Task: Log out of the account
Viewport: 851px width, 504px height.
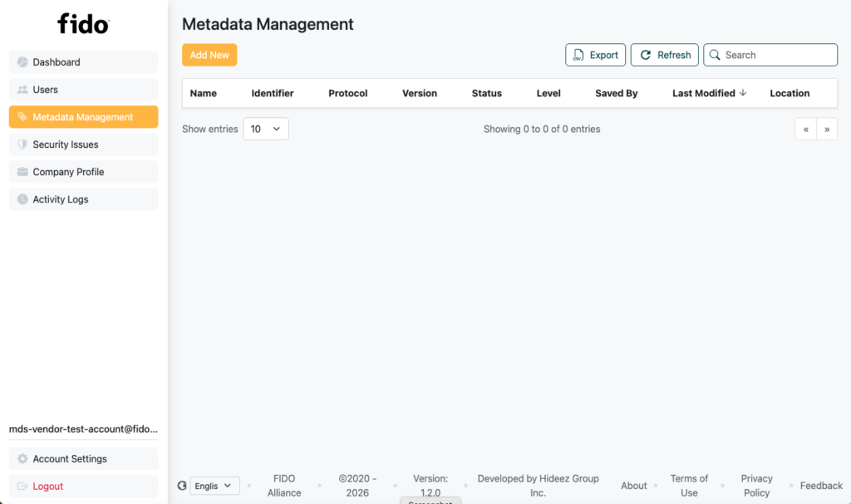Action: pos(84,486)
